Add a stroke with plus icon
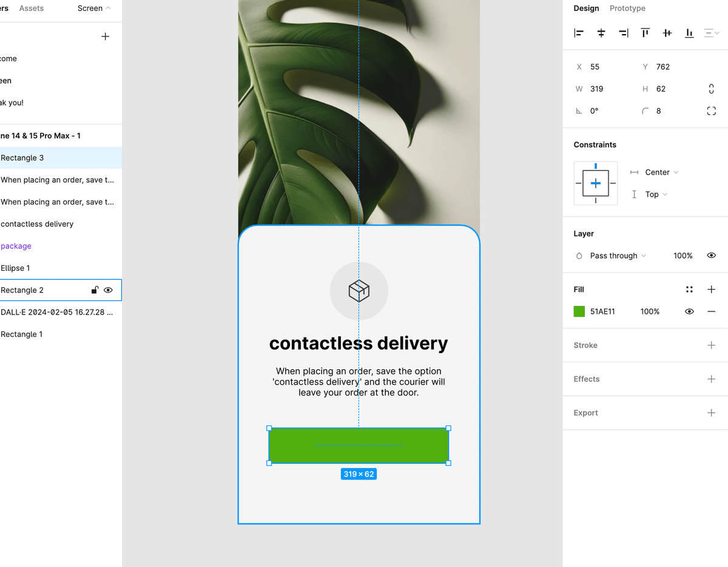Viewport: 728px width, 567px height. coord(712,345)
